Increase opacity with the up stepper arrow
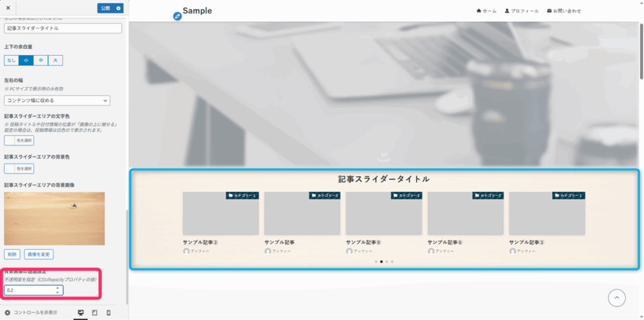 (57, 289)
